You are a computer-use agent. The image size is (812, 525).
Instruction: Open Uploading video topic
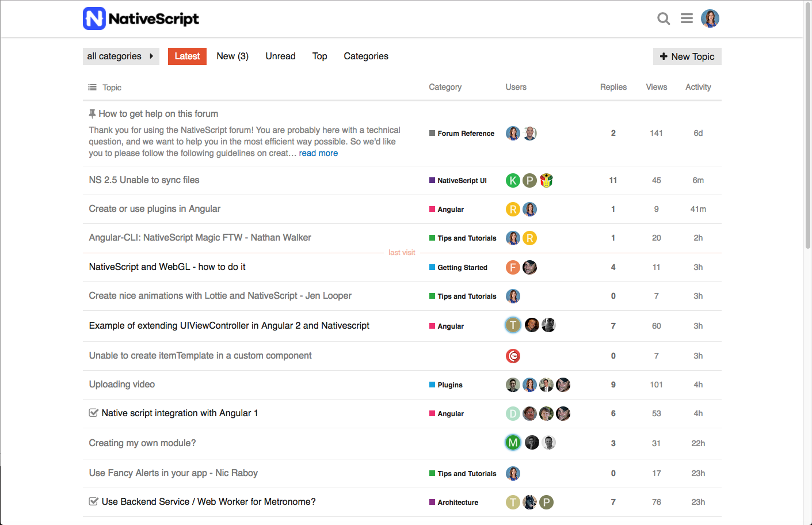(x=121, y=385)
